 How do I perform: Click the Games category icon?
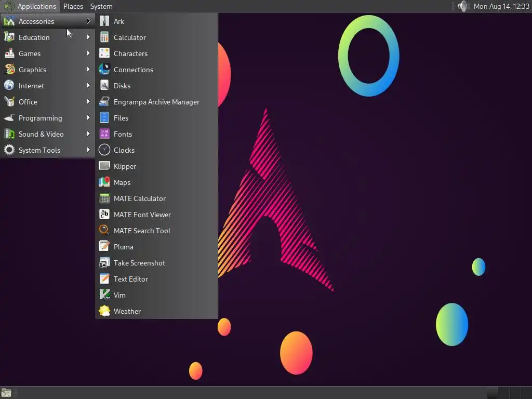click(9, 54)
